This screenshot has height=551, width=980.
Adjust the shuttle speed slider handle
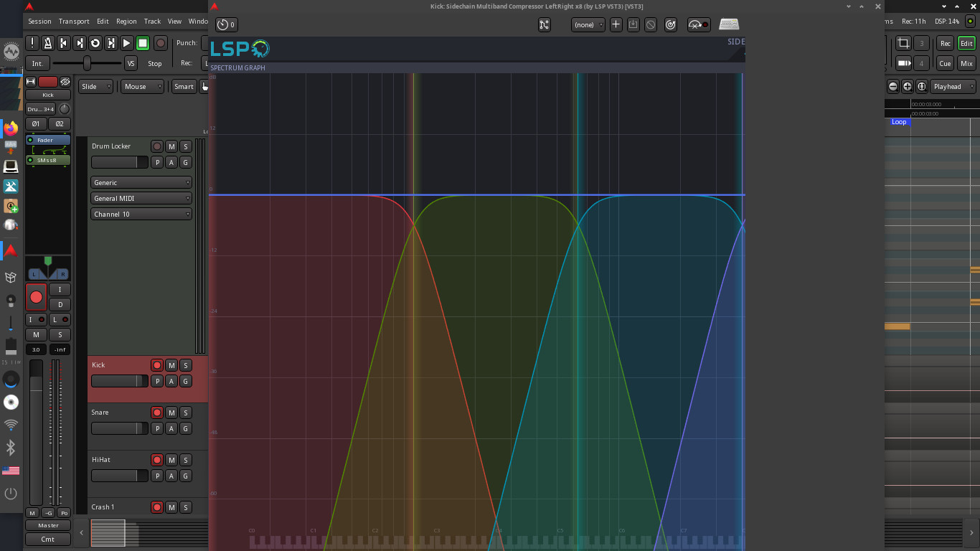coord(87,63)
